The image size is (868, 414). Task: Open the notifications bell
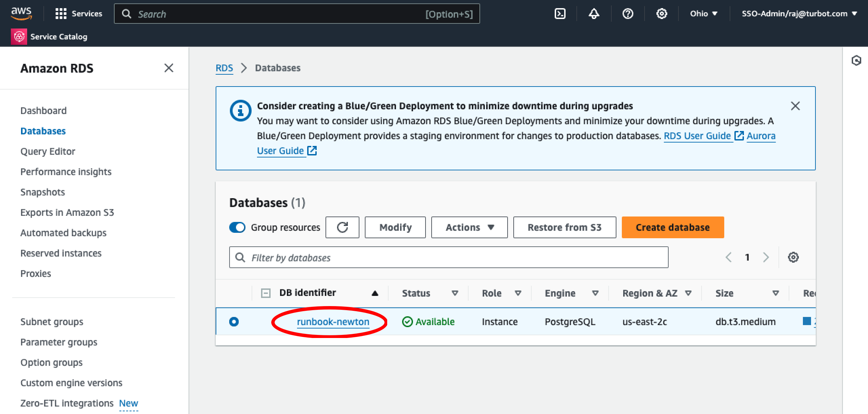click(594, 14)
